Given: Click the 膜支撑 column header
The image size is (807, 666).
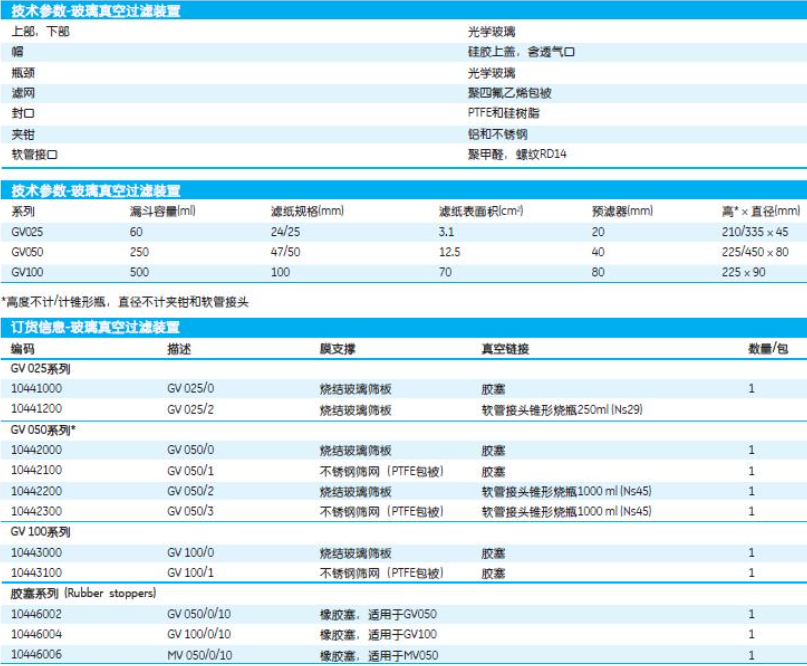Looking at the screenshot, I should (x=338, y=349).
